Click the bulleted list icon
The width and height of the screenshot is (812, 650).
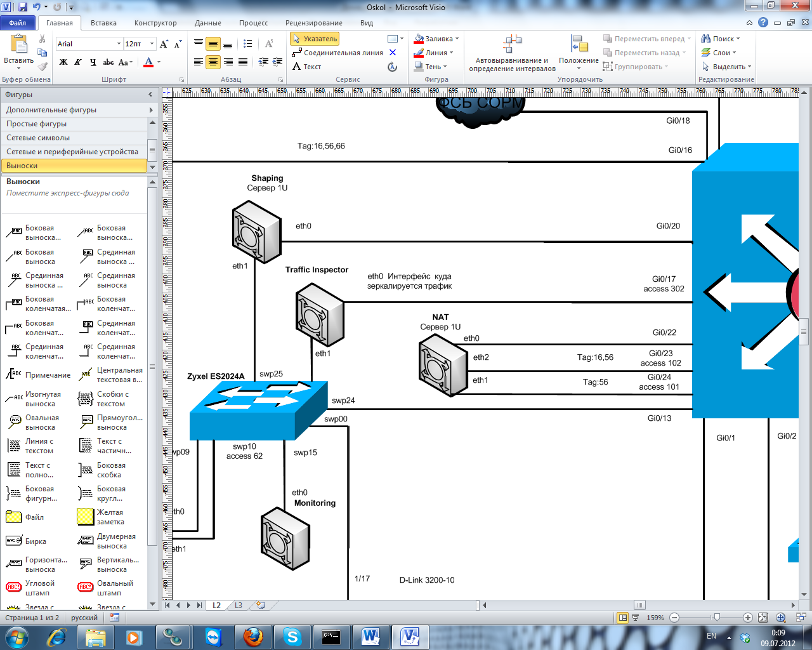pos(248,44)
